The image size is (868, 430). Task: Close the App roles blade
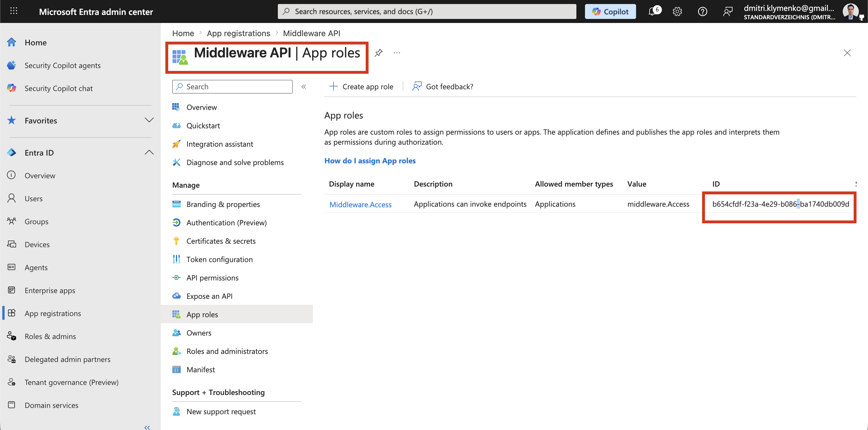(847, 53)
